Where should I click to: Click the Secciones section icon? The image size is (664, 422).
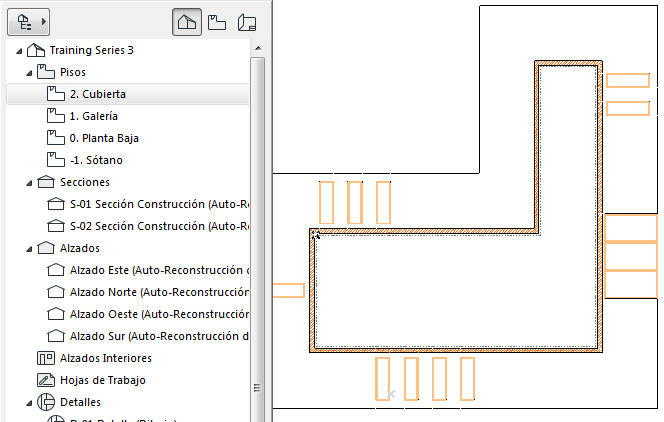(x=46, y=182)
